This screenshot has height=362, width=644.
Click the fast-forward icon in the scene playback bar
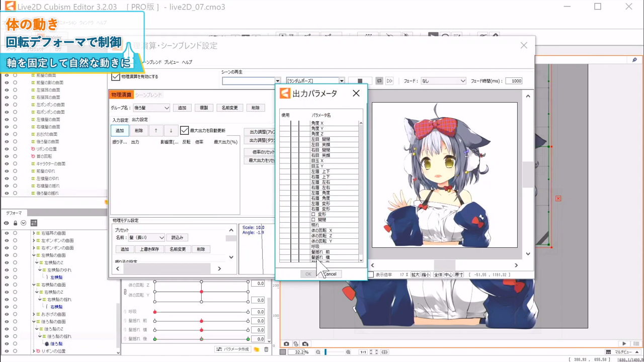tap(389, 81)
